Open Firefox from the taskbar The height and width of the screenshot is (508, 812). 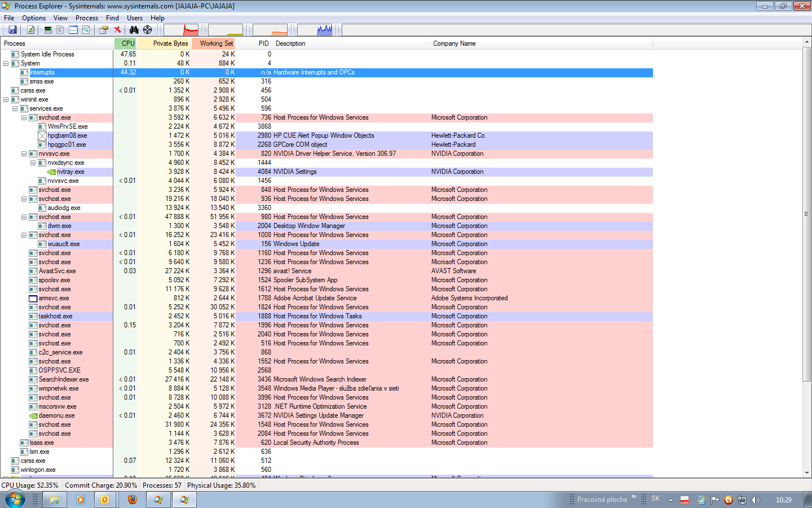pos(133,500)
